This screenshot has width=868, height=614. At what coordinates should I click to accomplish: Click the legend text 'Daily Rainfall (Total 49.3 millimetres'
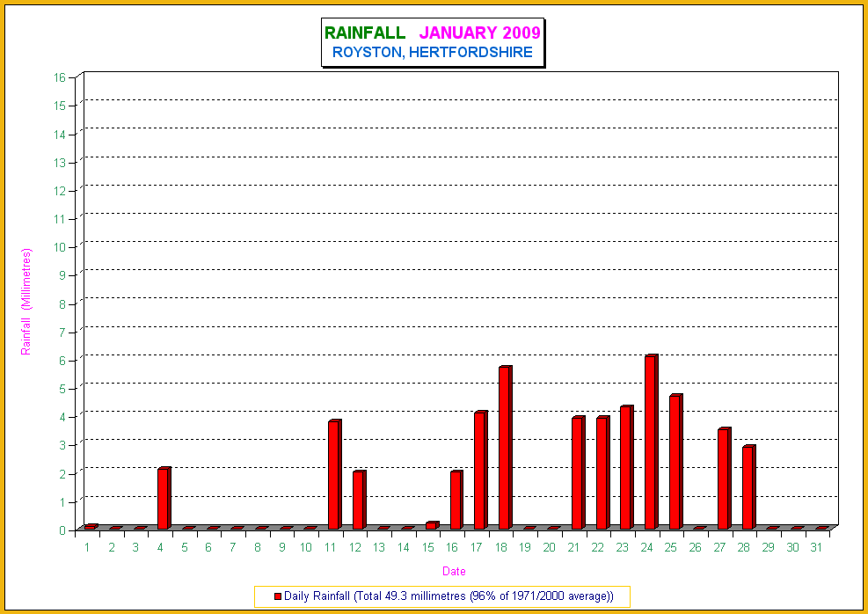376,596
